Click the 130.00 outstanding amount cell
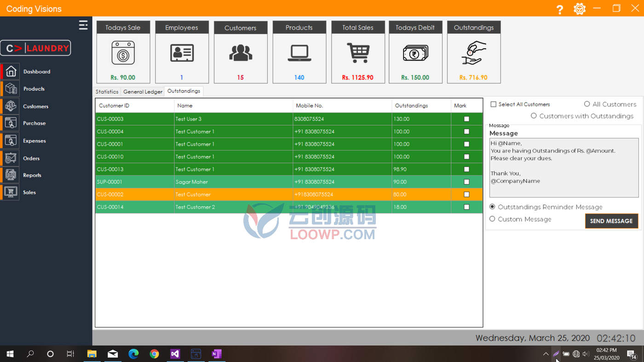Viewport: 644px width, 362px height. [421, 119]
